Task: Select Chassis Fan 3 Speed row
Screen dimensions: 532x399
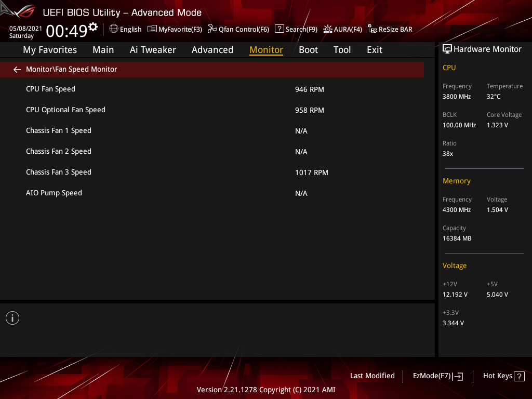Action: point(212,172)
